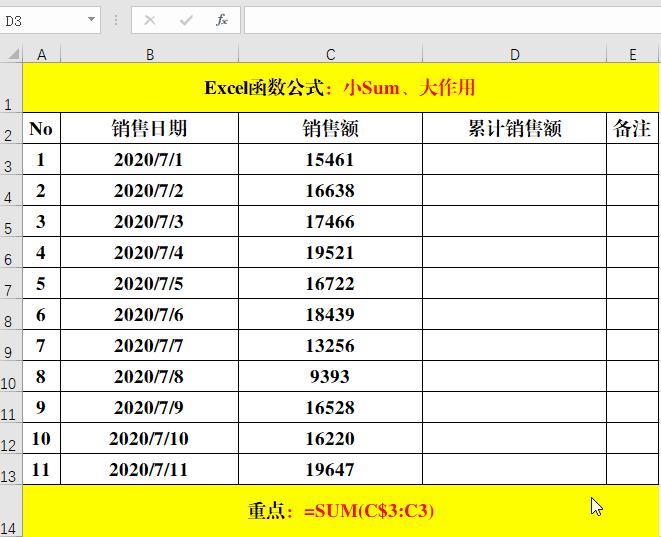This screenshot has width=661, height=537.
Task: Select column E header
Action: (633, 54)
